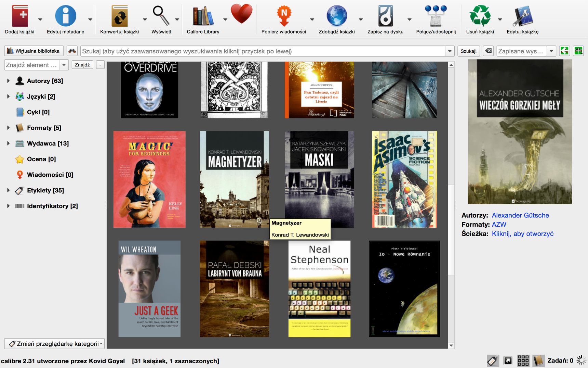This screenshot has width=588, height=368.
Task: Expand the Autorzy [63] category
Action: (8, 81)
